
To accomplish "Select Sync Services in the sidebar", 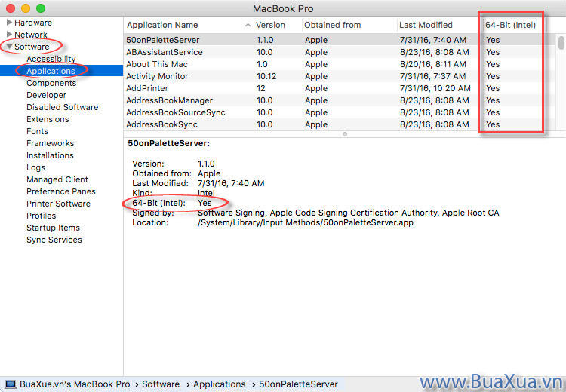I will point(54,240).
